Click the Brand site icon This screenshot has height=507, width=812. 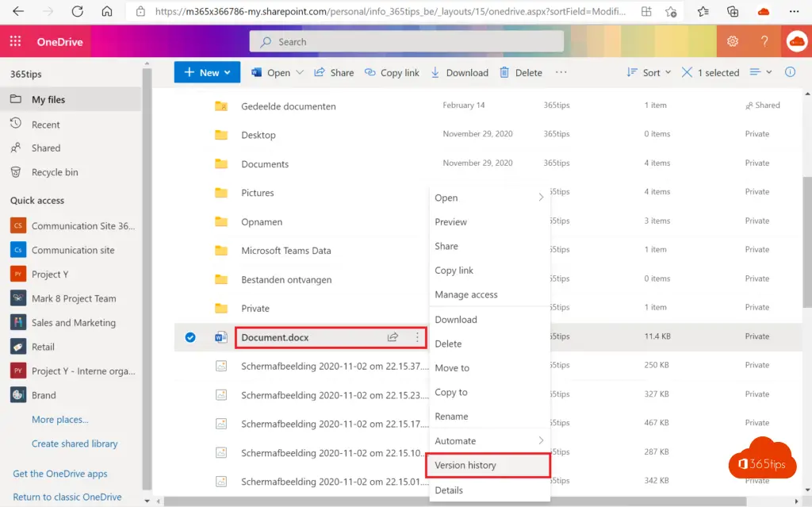[x=18, y=395]
